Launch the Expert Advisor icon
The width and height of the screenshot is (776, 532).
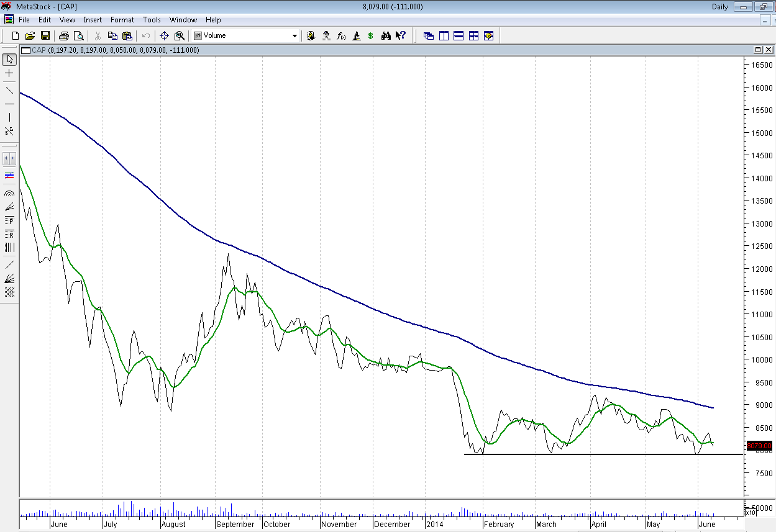point(326,36)
